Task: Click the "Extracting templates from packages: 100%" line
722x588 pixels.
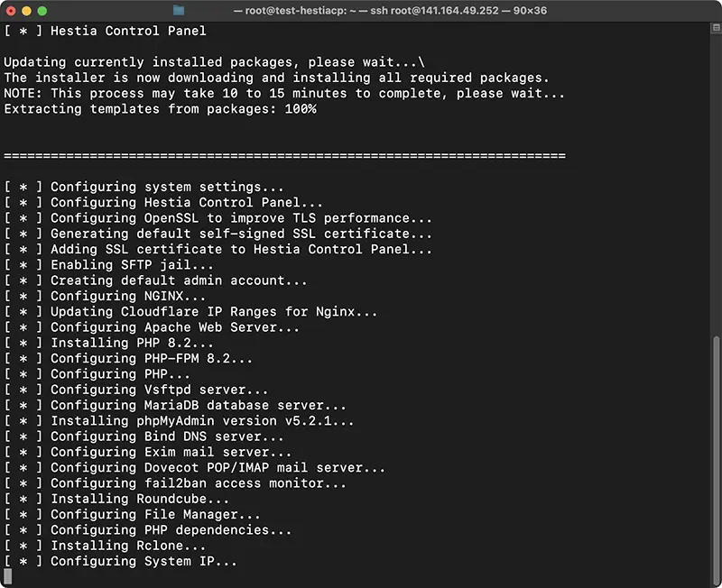Action: click(x=161, y=109)
